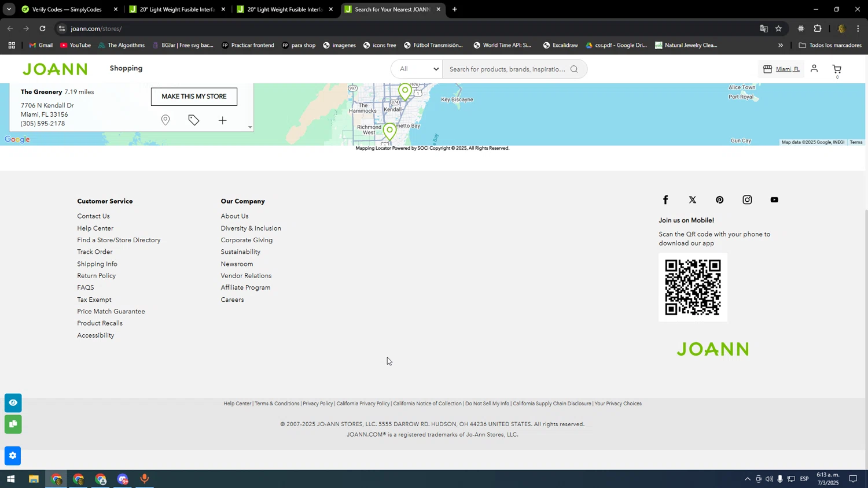Click the app download QR code
This screenshot has width=868, height=488.
pyautogui.click(x=693, y=287)
